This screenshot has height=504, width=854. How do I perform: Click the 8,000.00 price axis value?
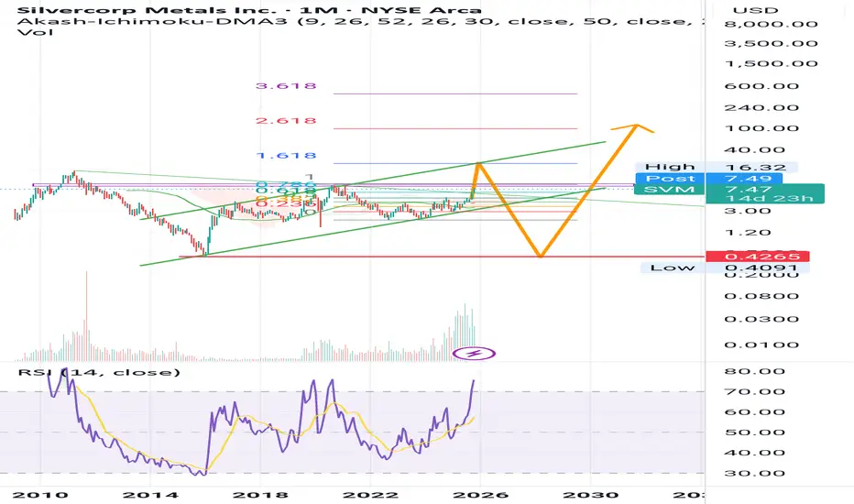771,24
